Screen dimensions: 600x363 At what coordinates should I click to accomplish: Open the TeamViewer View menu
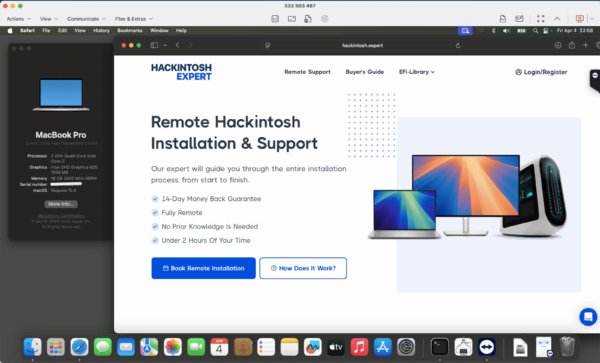49,19
